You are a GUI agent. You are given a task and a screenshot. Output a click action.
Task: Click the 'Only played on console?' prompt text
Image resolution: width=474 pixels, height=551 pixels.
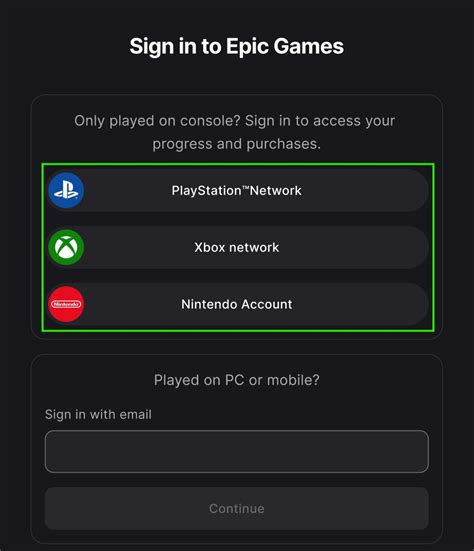[157, 121]
